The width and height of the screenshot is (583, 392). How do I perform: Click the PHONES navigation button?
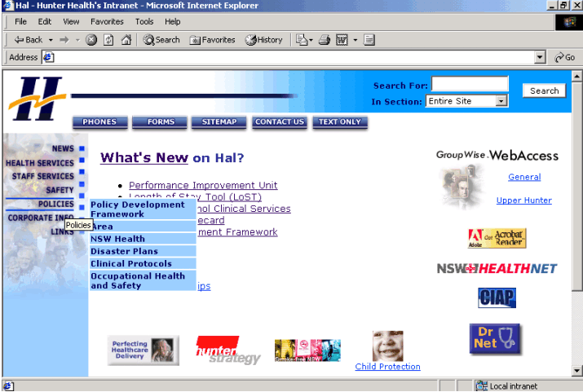click(100, 122)
